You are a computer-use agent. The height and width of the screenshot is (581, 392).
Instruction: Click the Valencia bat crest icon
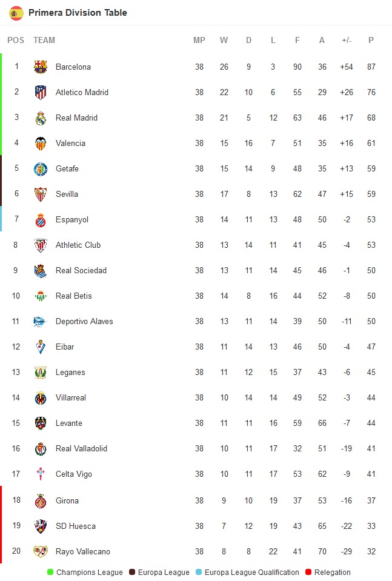point(41,143)
